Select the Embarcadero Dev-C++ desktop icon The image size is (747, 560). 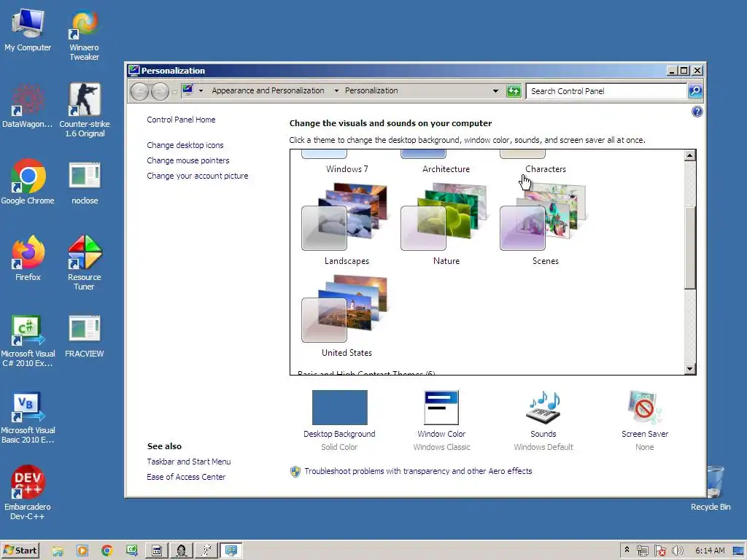[x=28, y=493]
